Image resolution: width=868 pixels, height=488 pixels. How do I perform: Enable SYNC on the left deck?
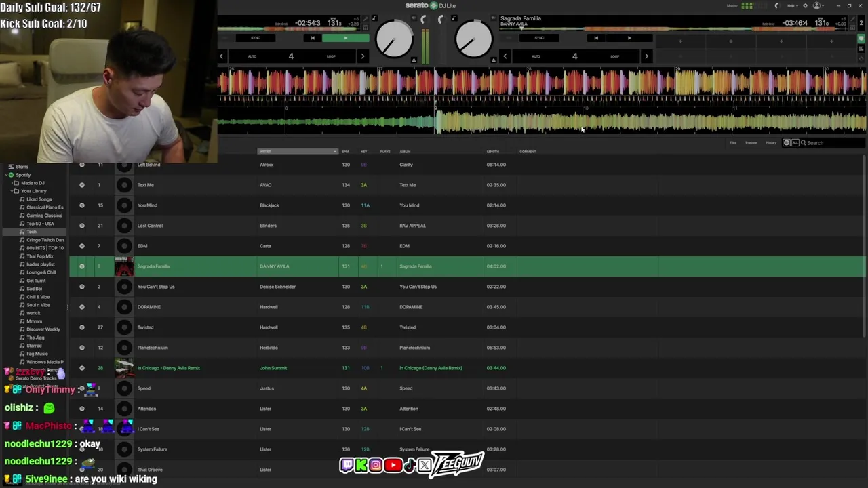[x=256, y=38]
